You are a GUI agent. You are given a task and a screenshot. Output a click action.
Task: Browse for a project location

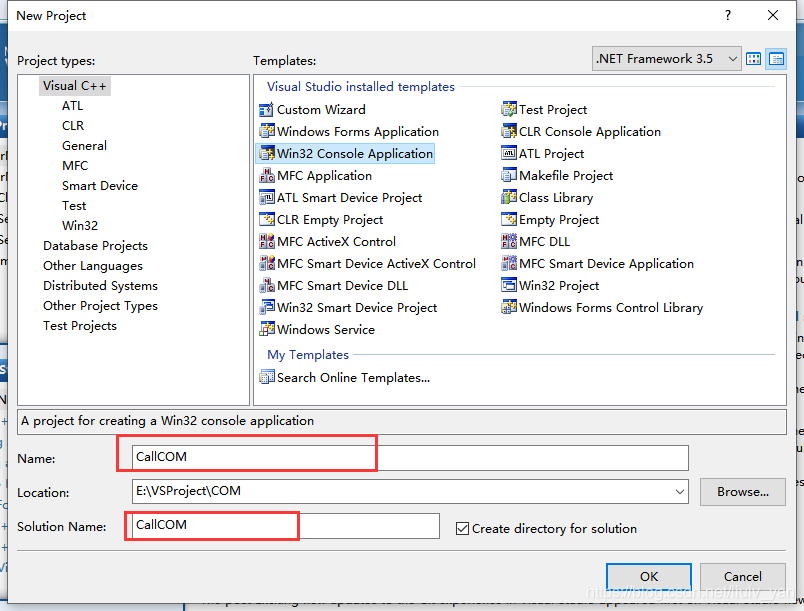click(742, 492)
